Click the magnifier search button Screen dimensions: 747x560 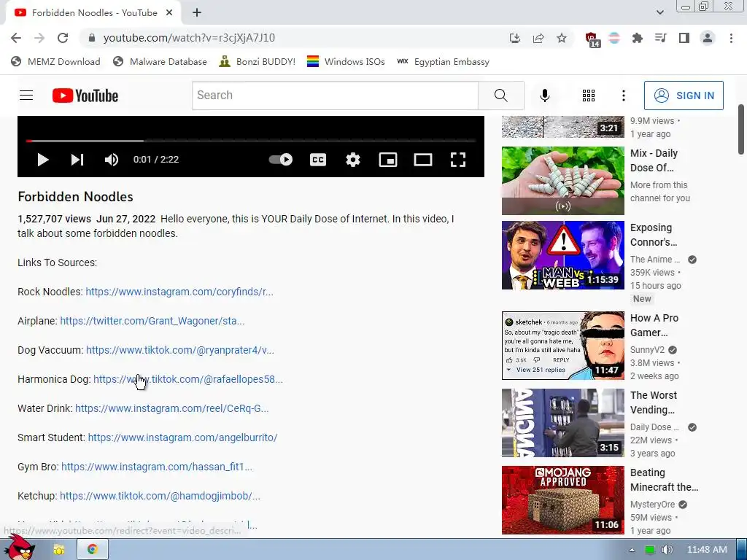[x=500, y=96]
